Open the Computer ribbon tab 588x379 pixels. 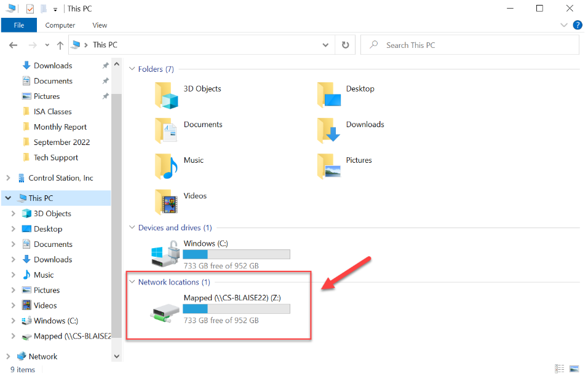click(x=60, y=25)
